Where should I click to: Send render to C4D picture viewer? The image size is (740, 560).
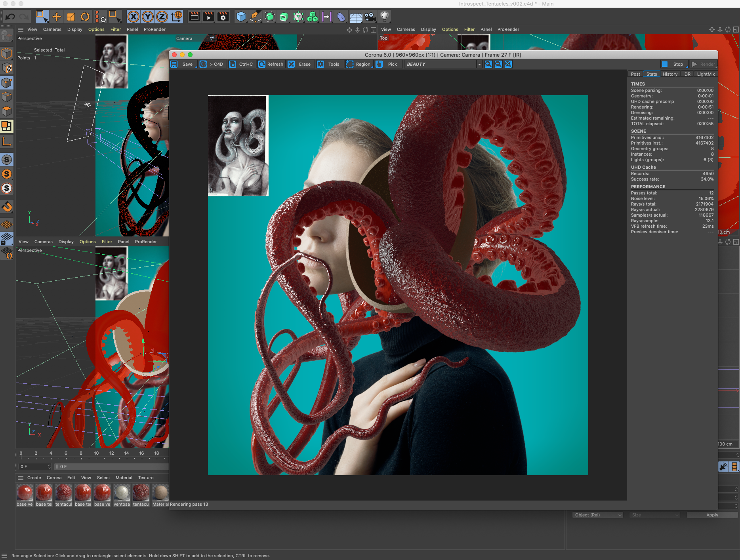[212, 64]
